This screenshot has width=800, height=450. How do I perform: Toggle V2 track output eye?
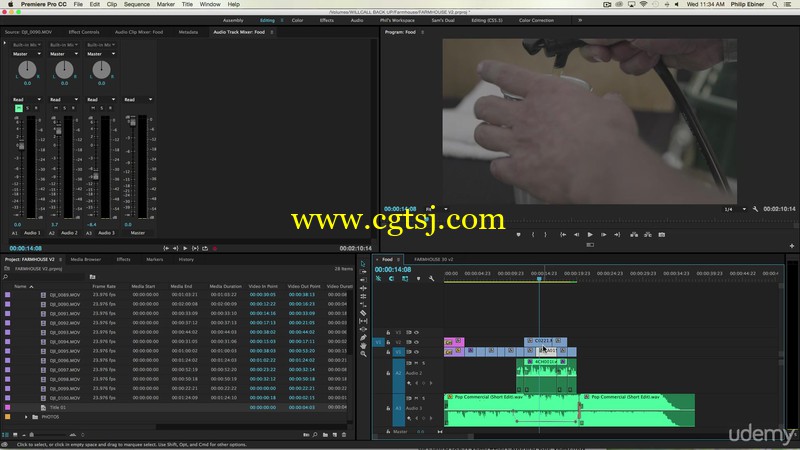coord(416,342)
